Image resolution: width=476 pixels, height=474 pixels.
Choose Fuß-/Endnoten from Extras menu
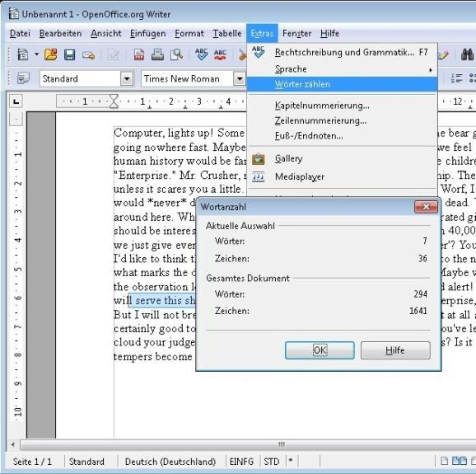342,136
